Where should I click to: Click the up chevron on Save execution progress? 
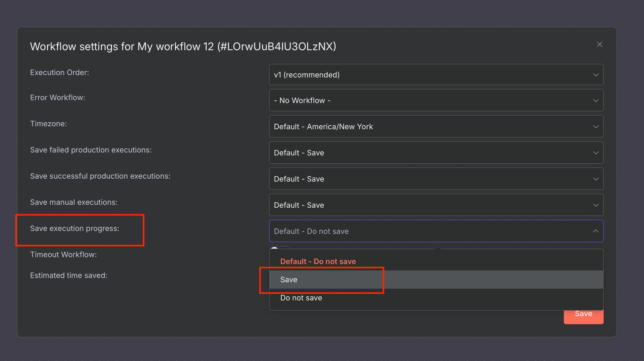(x=596, y=231)
